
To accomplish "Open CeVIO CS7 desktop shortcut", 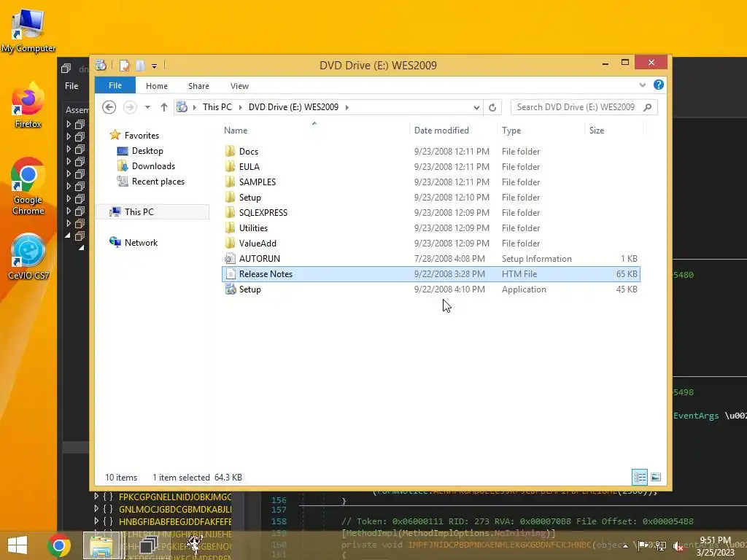I will click(28, 256).
